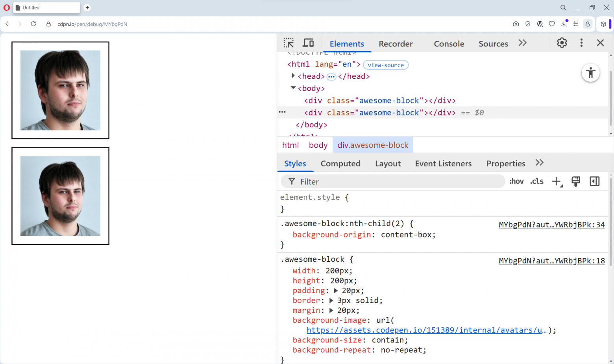Open the easy setup sliders icon
The height and width of the screenshot is (364, 614).
click(576, 24)
